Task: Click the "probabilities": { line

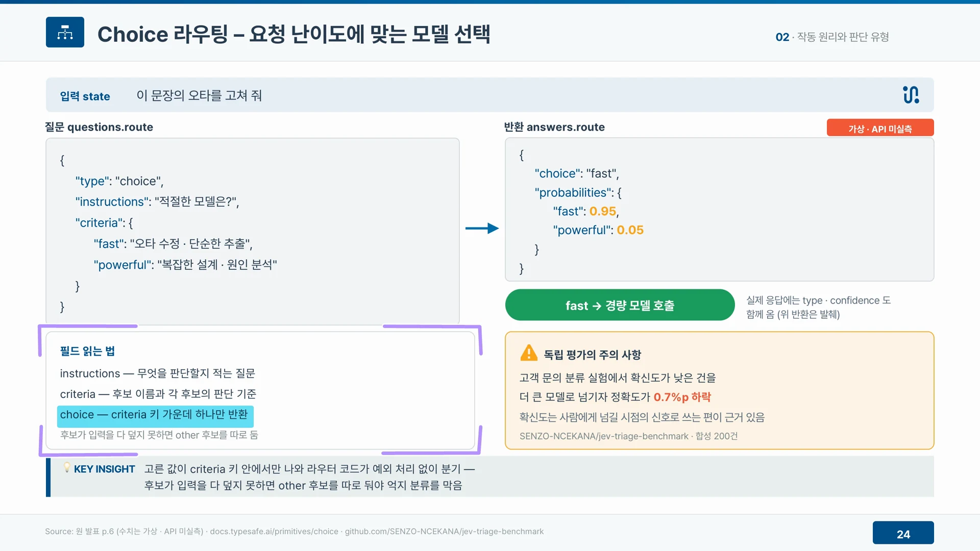Action: [x=578, y=192]
